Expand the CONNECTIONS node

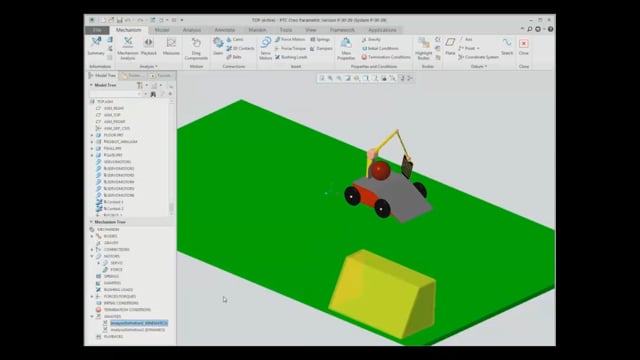[x=92, y=249]
